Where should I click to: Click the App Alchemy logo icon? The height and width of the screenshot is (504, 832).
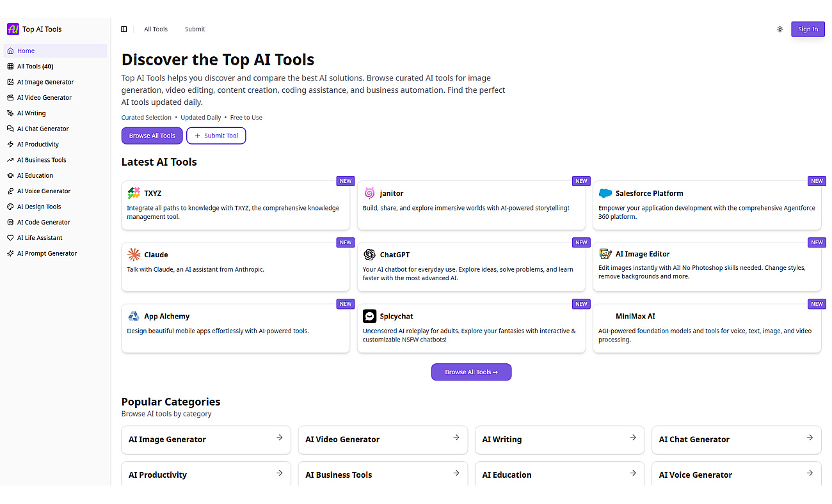(134, 316)
